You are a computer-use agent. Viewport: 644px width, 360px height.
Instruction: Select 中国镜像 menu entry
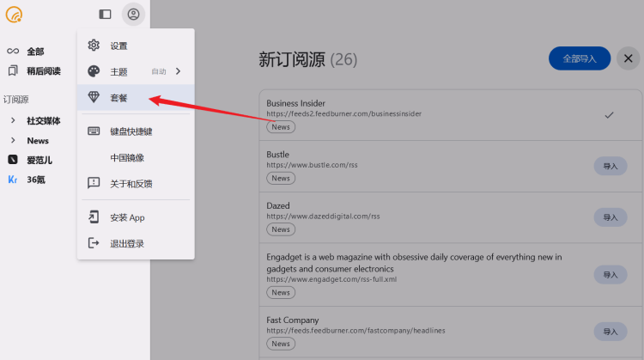coord(136,157)
